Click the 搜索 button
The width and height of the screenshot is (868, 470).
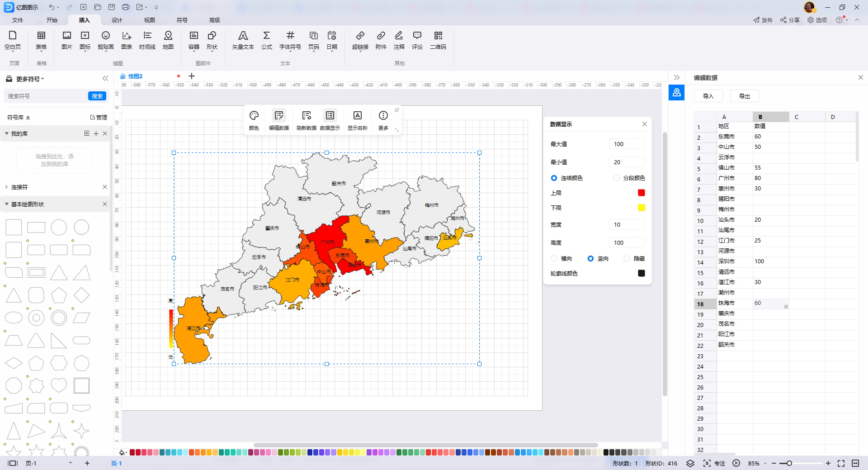click(97, 96)
